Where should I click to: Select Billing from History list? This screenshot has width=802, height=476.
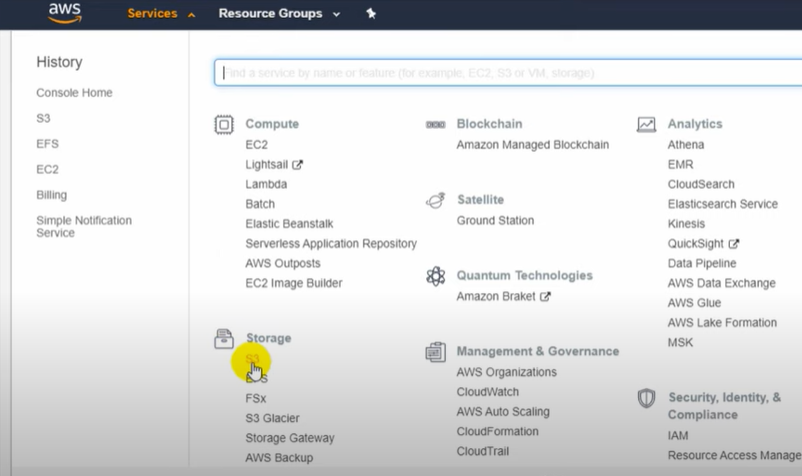click(x=51, y=195)
